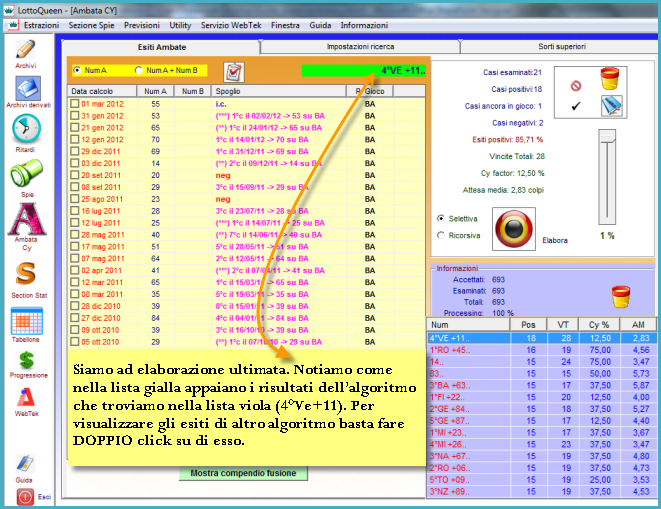The width and height of the screenshot is (661, 509).
Task: Check the box for 08 mar 2011
Action: click(75, 294)
